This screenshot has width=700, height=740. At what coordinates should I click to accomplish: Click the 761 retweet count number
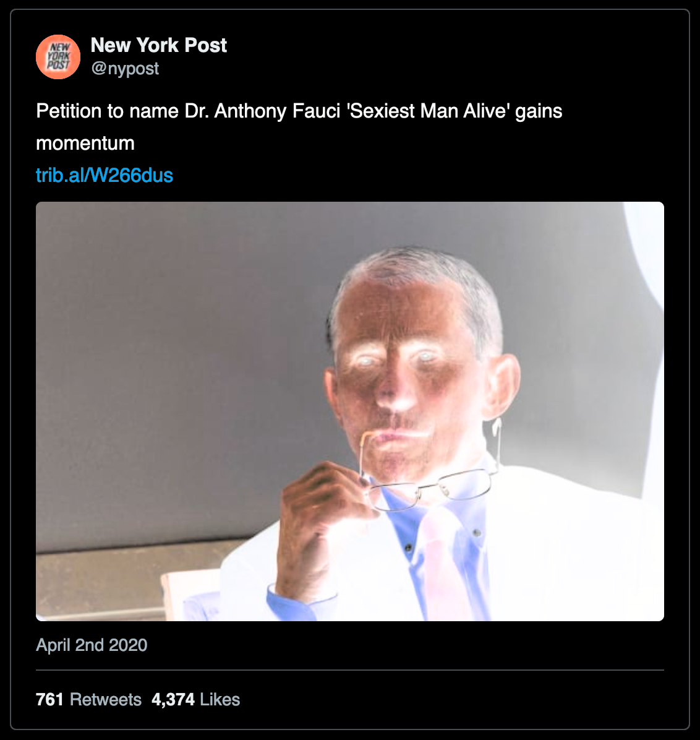[49, 699]
